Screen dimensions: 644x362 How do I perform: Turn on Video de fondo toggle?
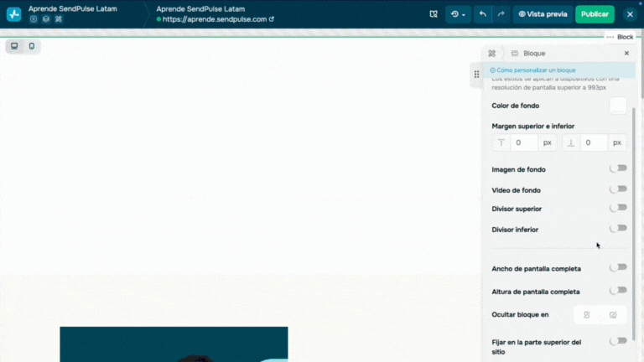click(618, 189)
